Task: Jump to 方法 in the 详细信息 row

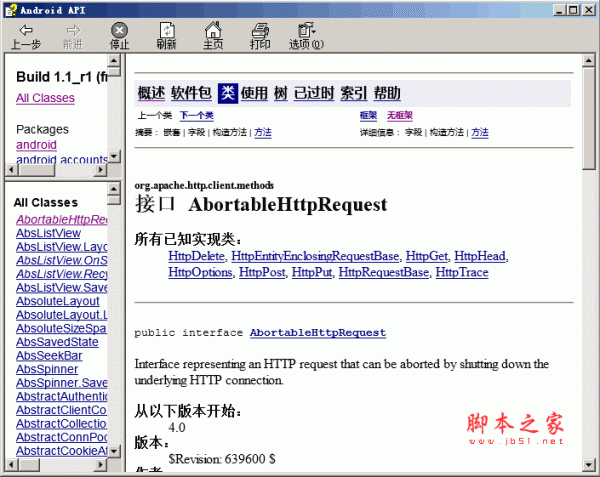Action: [480, 132]
